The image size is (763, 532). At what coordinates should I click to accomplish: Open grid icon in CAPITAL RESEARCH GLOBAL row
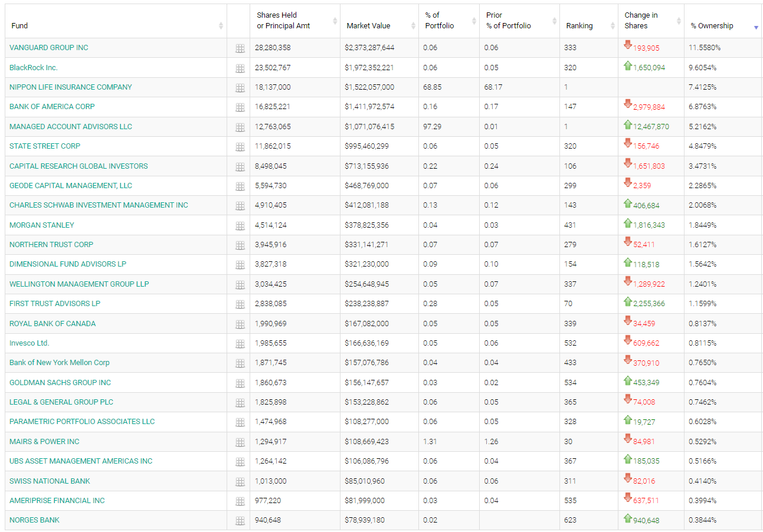[x=240, y=167]
